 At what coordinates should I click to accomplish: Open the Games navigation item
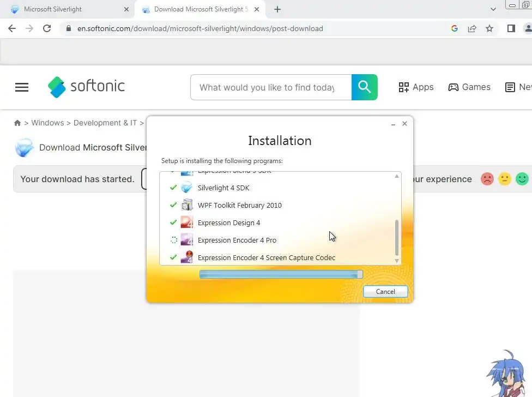click(469, 87)
